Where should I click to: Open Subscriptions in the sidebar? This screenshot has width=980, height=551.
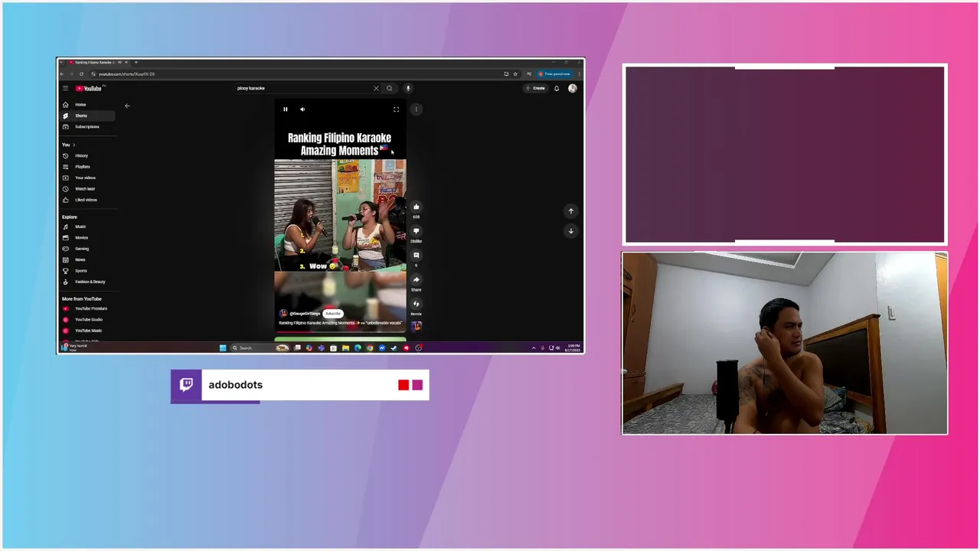coord(87,127)
